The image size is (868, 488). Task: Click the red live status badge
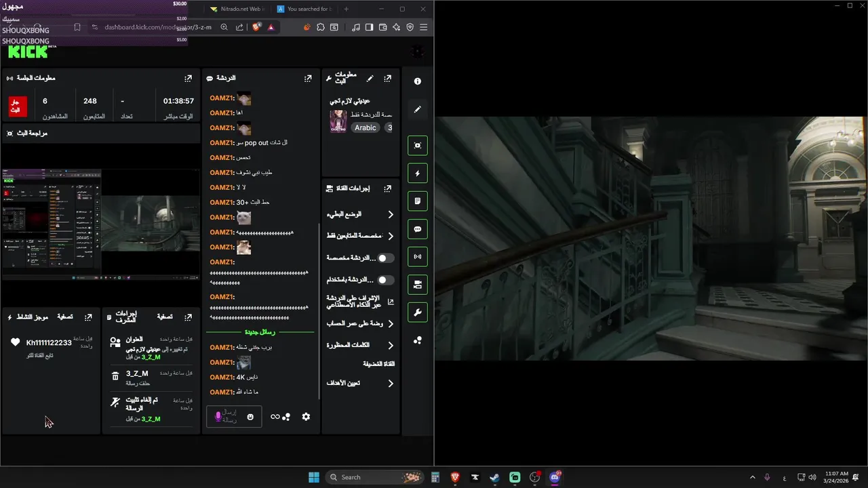(x=18, y=106)
